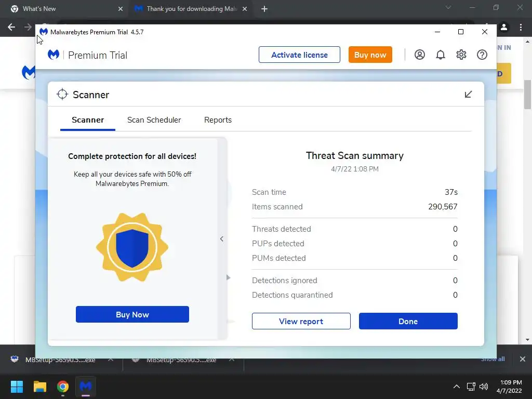Image resolution: width=532 pixels, height=399 pixels.
Task: Open Chrome profile avatar
Action: (504, 27)
